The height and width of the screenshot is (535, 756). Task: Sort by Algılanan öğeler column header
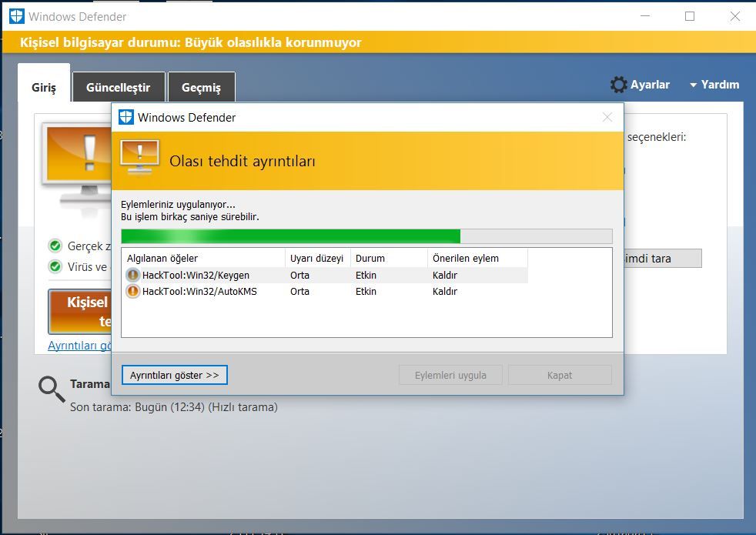[203, 259]
